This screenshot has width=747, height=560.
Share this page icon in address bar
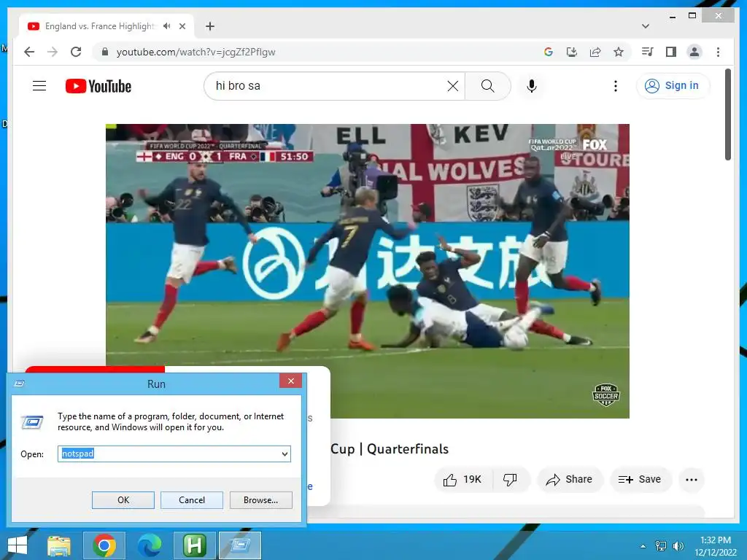coord(595,52)
